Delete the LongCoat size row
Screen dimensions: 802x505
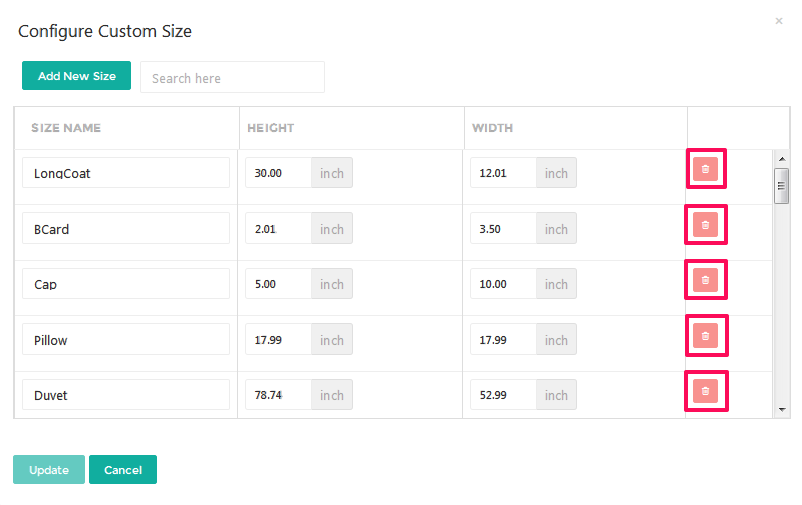705,169
